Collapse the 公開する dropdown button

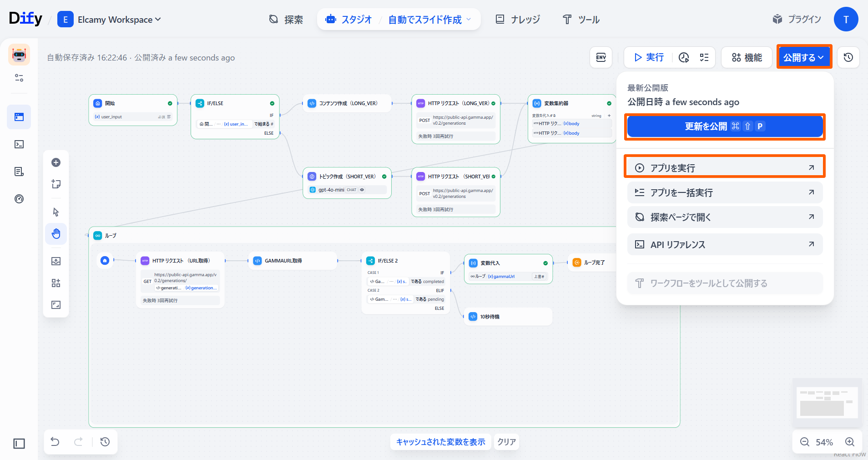pos(804,57)
